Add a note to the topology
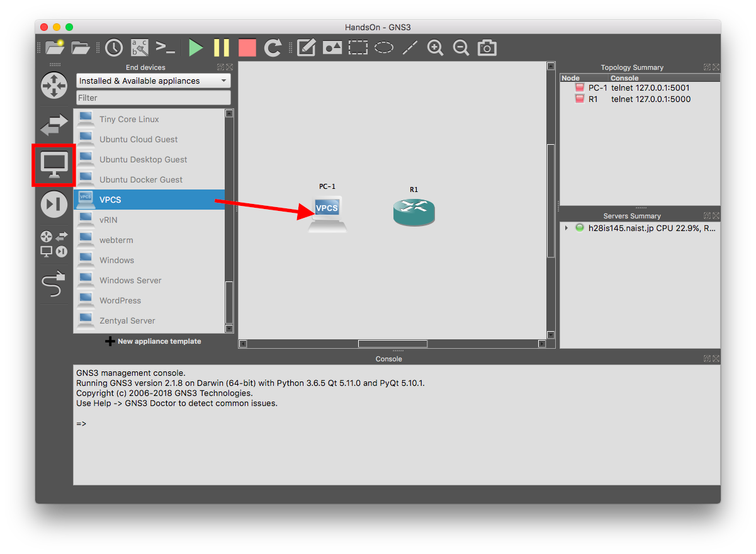Screen dimensions: 756x554 tap(306, 48)
